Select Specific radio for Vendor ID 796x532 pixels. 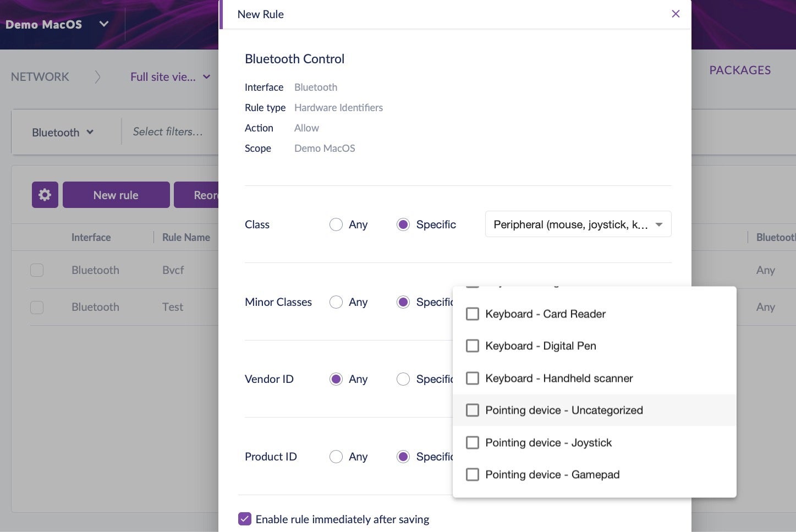(403, 379)
